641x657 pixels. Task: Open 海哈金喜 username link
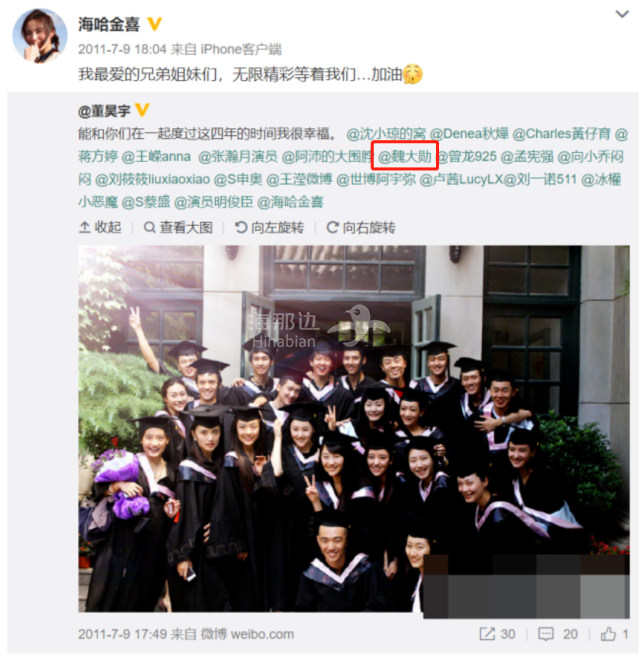pos(109,24)
